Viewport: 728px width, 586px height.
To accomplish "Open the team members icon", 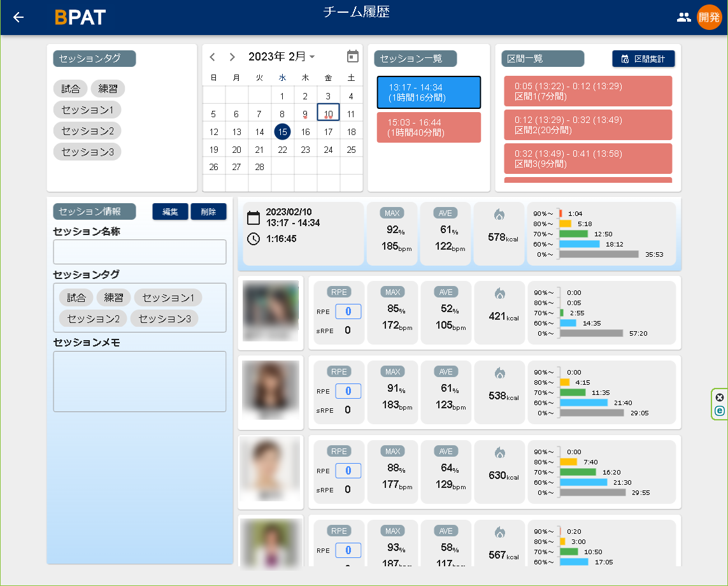I will (683, 17).
